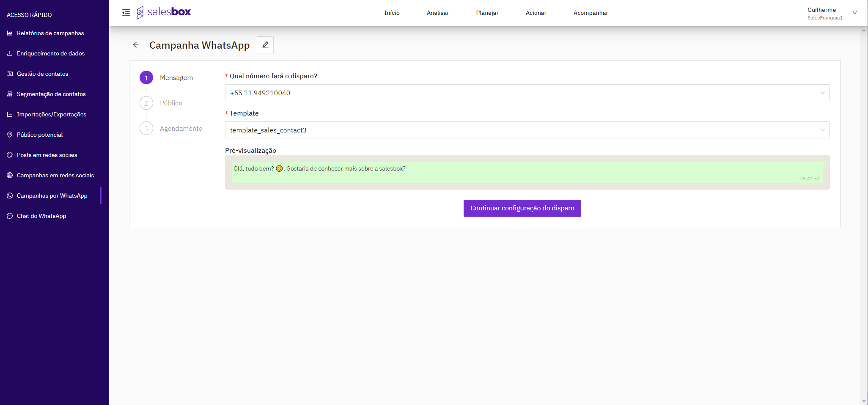
Task: Click the Chat do WhatsApp bubble icon
Action: click(10, 216)
